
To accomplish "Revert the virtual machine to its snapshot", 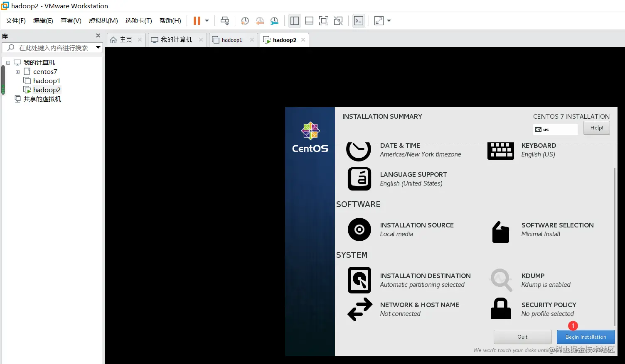I will pos(260,21).
